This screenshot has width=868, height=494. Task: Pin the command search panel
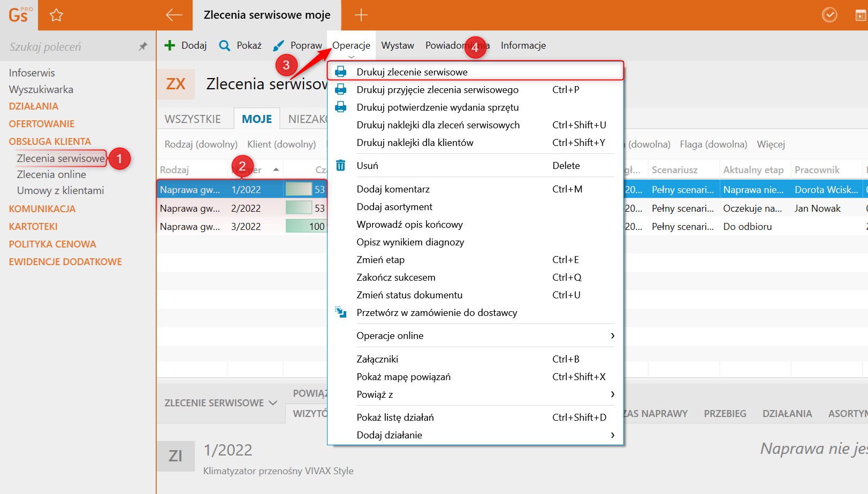142,47
